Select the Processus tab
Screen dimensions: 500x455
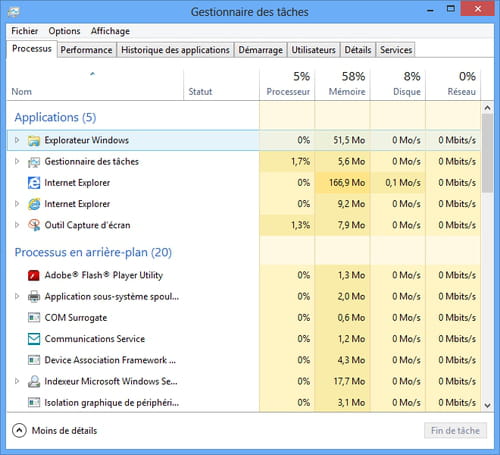32,49
